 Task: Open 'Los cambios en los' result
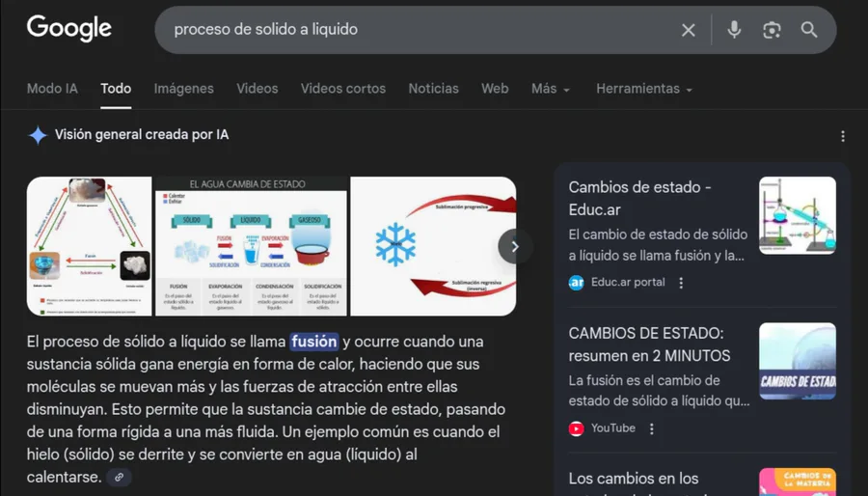click(634, 480)
